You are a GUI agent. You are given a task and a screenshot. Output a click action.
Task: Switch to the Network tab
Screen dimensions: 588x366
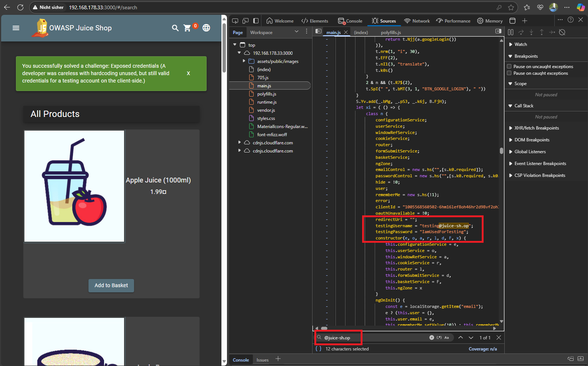pos(417,21)
